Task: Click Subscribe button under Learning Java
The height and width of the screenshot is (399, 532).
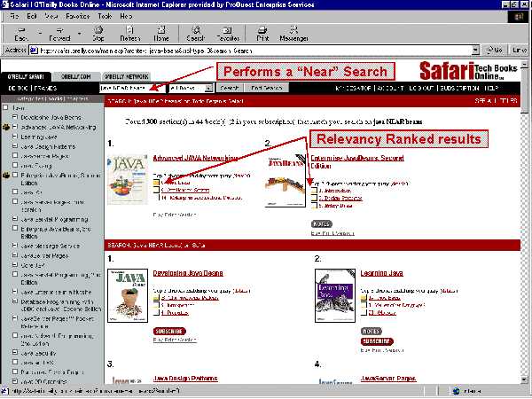Action: point(377,341)
